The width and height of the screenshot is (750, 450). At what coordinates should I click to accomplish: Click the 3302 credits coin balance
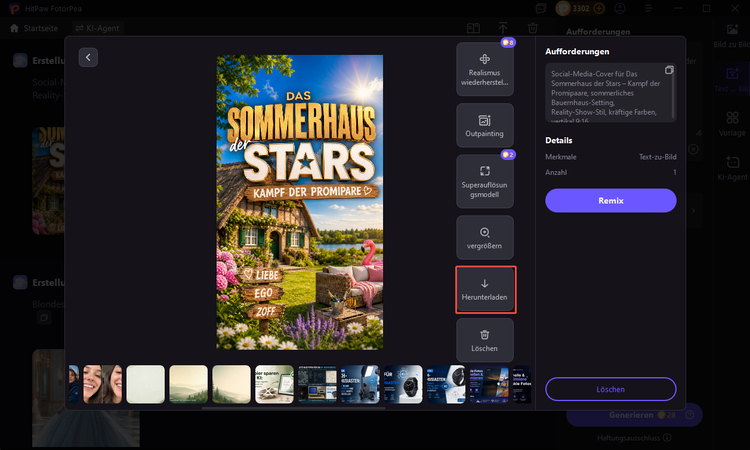pyautogui.click(x=581, y=9)
